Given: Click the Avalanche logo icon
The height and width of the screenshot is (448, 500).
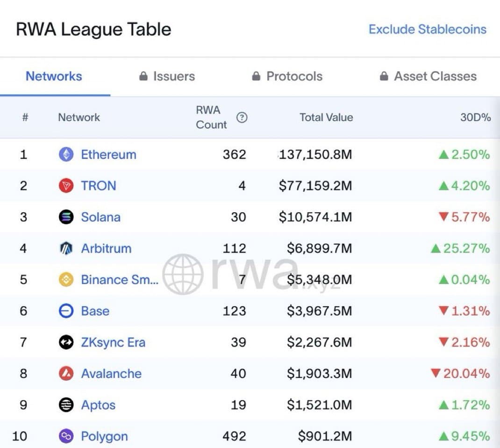Looking at the screenshot, I should click(66, 374).
